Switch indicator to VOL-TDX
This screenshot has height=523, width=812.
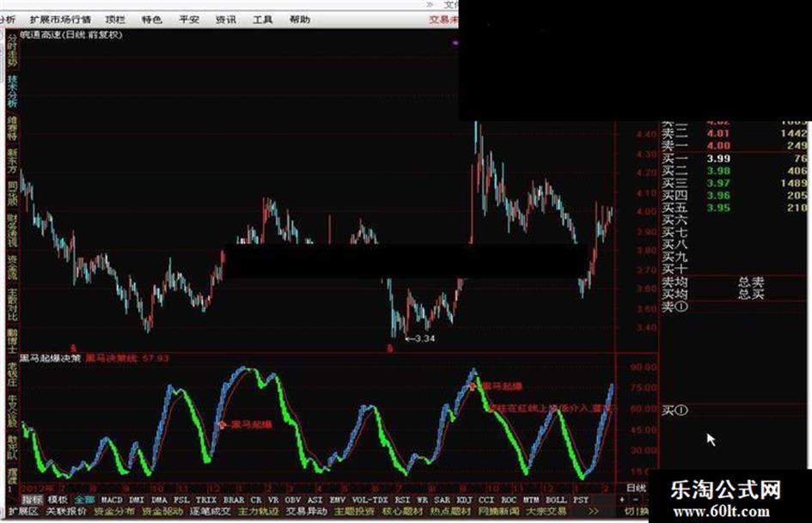(369, 500)
